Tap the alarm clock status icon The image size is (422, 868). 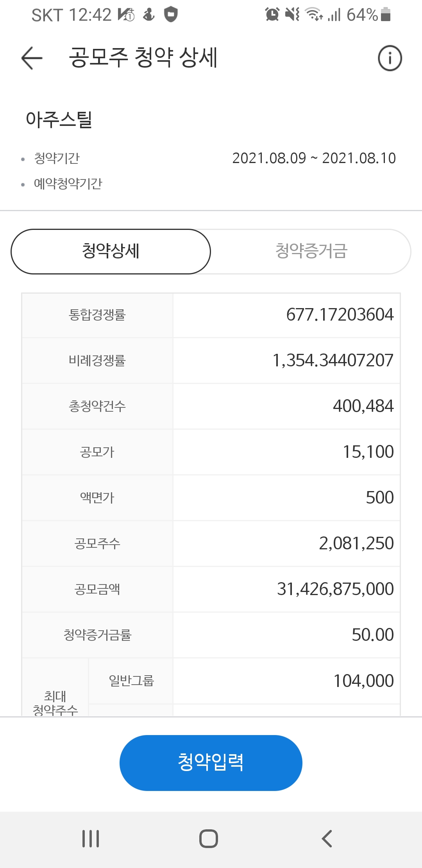pos(272,15)
